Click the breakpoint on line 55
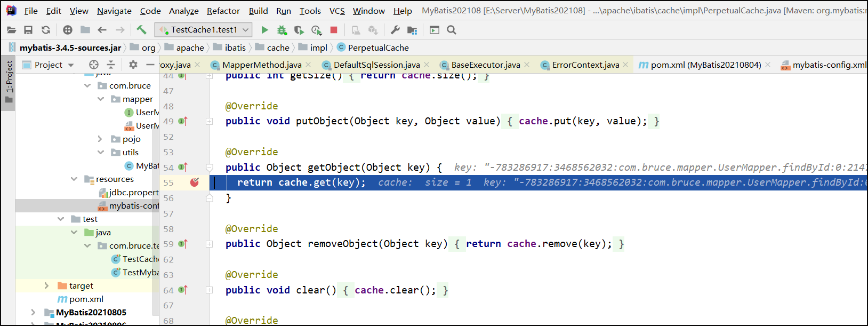This screenshot has width=868, height=326. point(195,182)
